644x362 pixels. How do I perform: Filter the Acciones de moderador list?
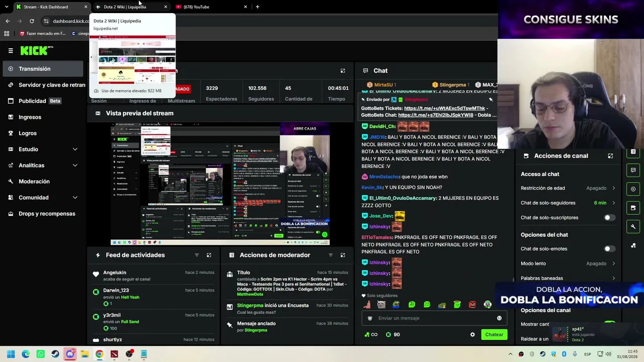click(x=331, y=255)
